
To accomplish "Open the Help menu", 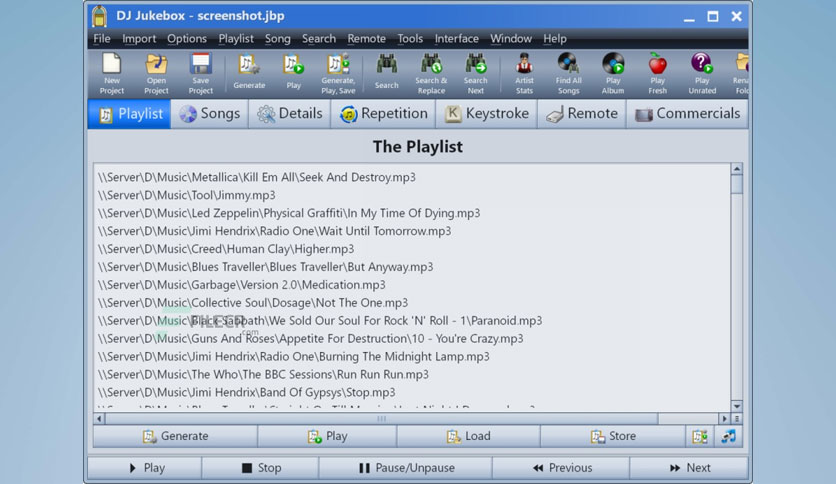I will coord(554,39).
